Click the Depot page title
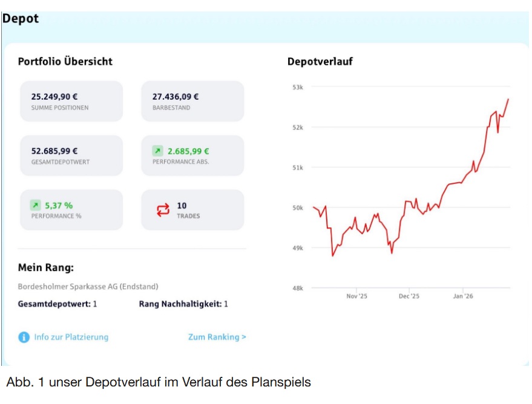The width and height of the screenshot is (532, 404). pos(21,19)
